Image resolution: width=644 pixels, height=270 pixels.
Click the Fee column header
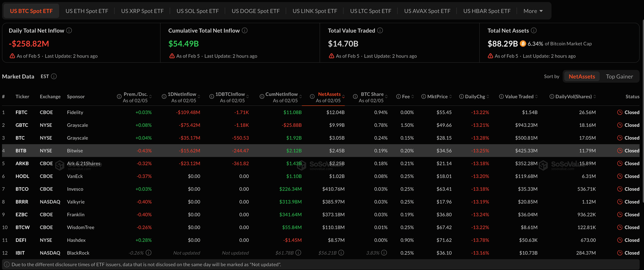click(x=405, y=97)
